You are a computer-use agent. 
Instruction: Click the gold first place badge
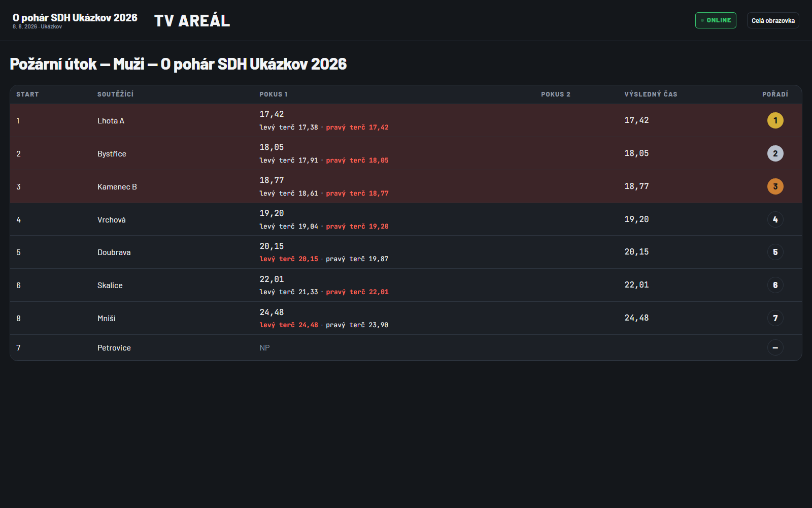point(775,120)
